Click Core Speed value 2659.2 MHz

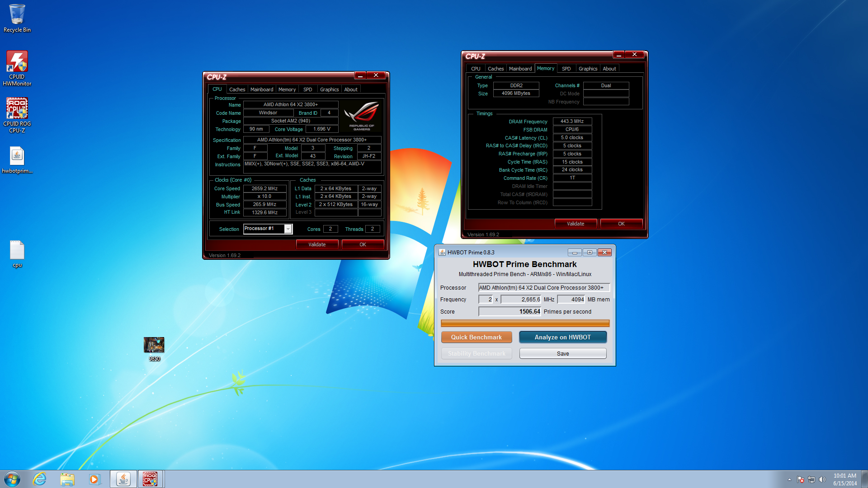pyautogui.click(x=264, y=188)
